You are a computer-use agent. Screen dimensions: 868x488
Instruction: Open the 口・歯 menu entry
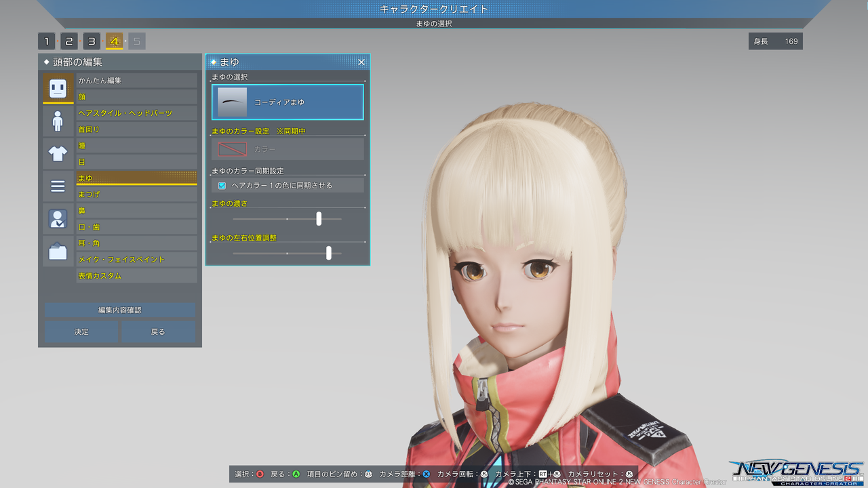(137, 227)
